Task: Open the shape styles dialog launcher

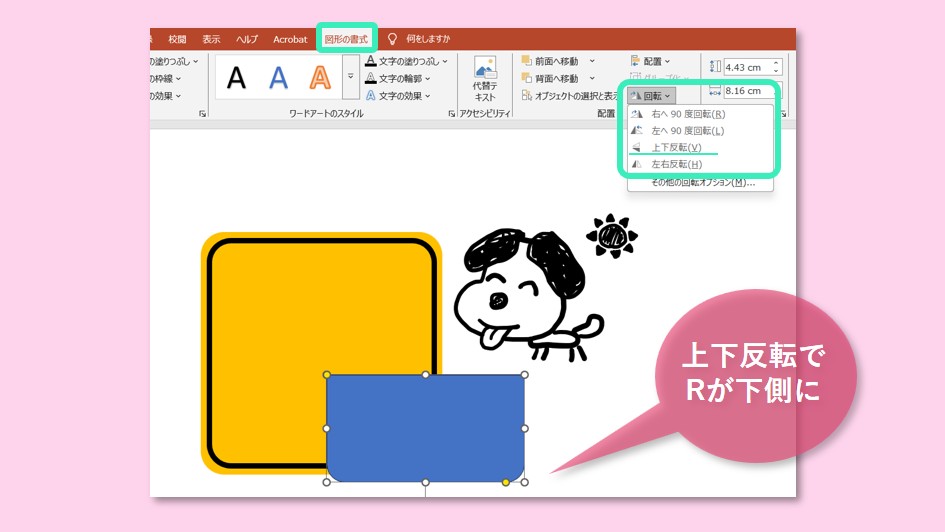Action: point(202,113)
